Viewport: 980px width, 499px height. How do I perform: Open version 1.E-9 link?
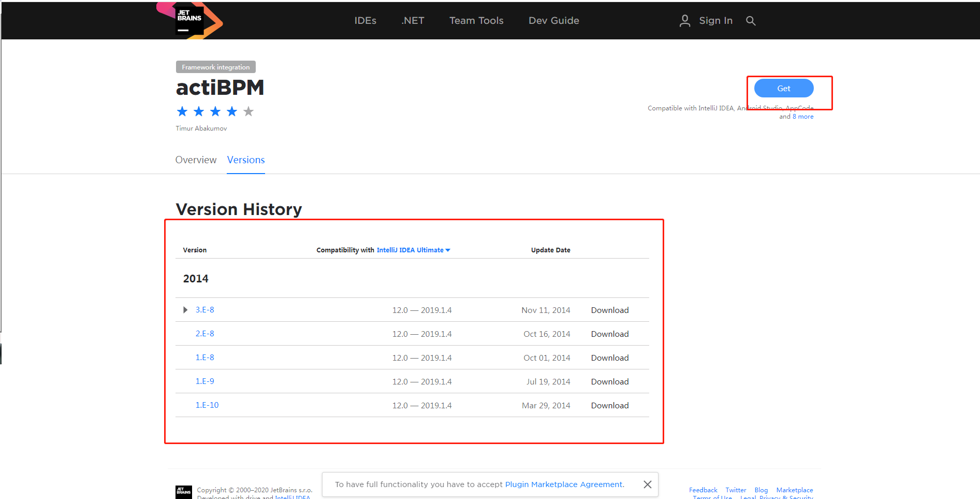(205, 381)
